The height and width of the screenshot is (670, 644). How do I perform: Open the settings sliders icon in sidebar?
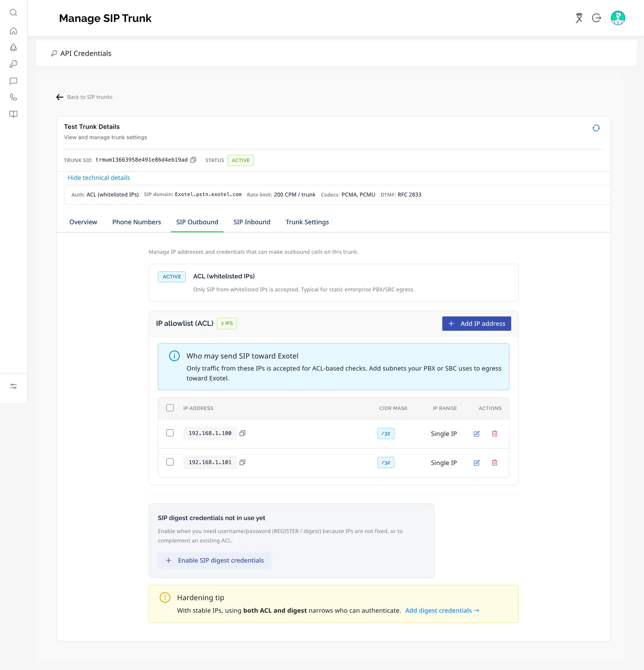pos(13,386)
